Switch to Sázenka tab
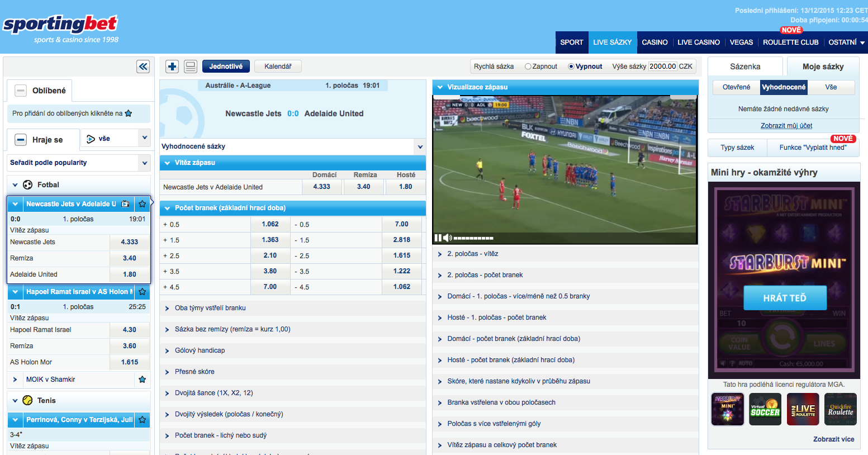 [745, 67]
